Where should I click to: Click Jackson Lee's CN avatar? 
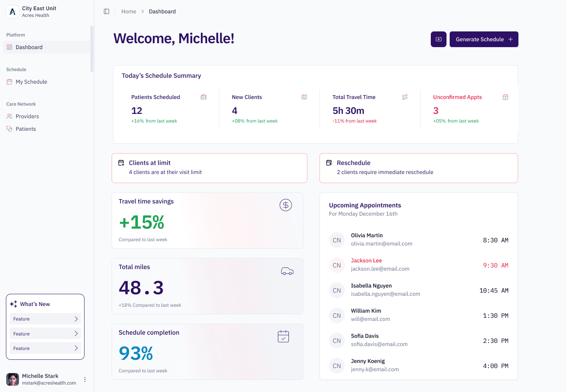pyautogui.click(x=337, y=266)
